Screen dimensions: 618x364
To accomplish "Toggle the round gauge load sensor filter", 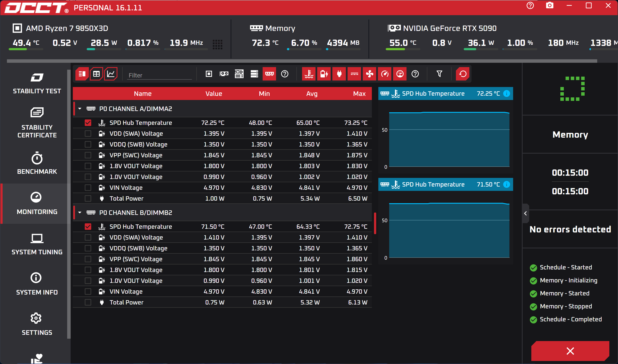I will click(400, 74).
